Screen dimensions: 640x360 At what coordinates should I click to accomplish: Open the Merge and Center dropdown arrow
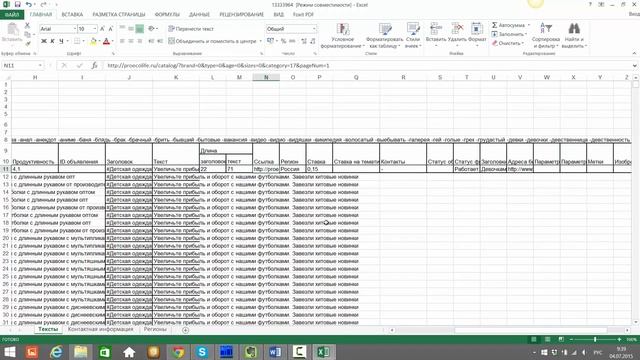point(260,41)
